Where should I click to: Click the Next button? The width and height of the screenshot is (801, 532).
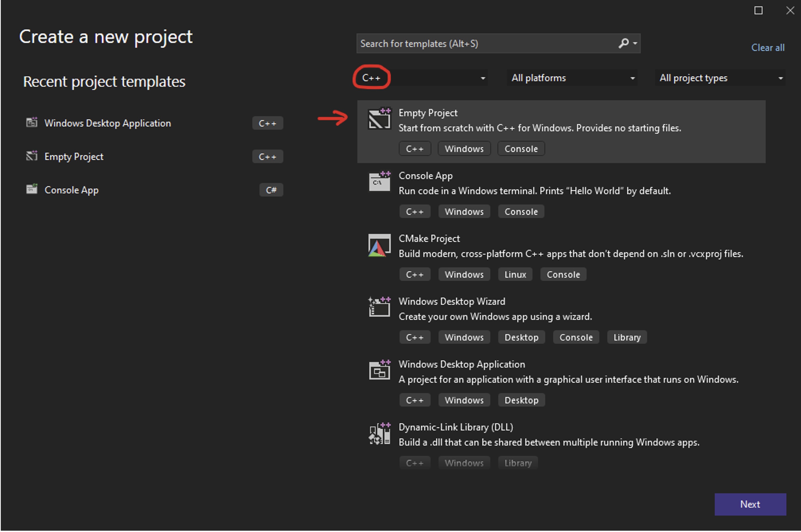pos(750,504)
